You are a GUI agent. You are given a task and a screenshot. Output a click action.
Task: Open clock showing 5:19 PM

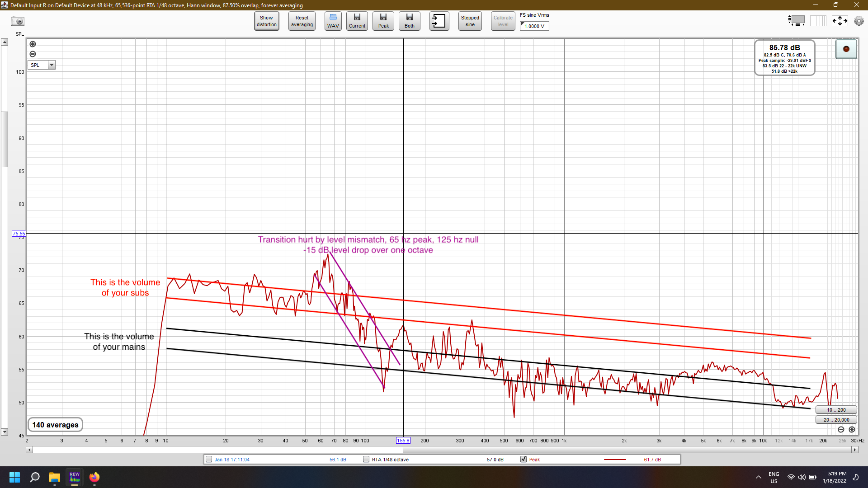(835, 477)
